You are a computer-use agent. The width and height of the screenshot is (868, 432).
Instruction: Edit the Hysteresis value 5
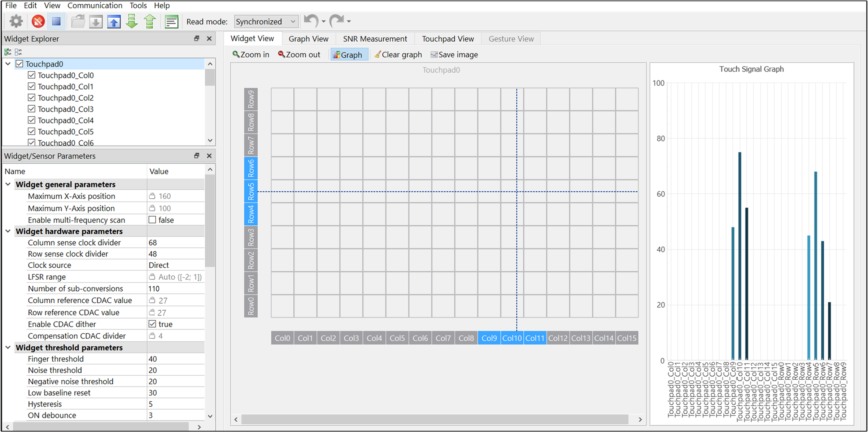click(x=176, y=404)
